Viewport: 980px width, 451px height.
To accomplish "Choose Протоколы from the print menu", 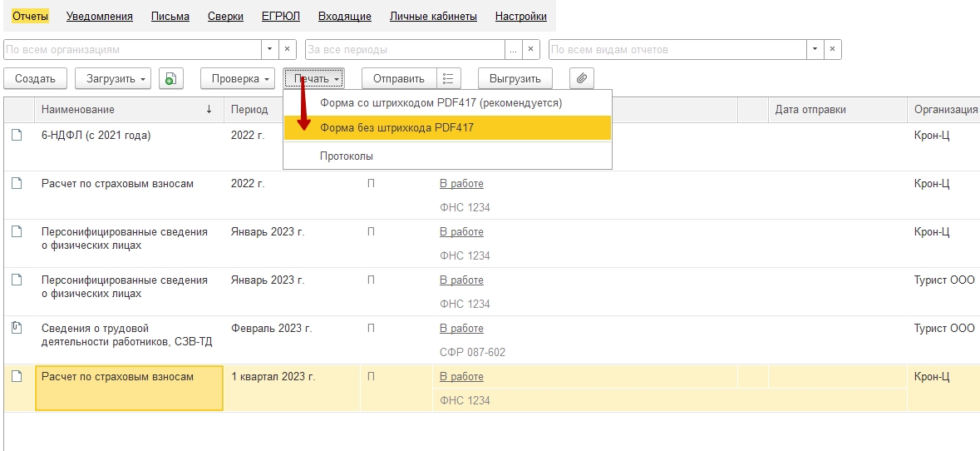I will [346, 156].
